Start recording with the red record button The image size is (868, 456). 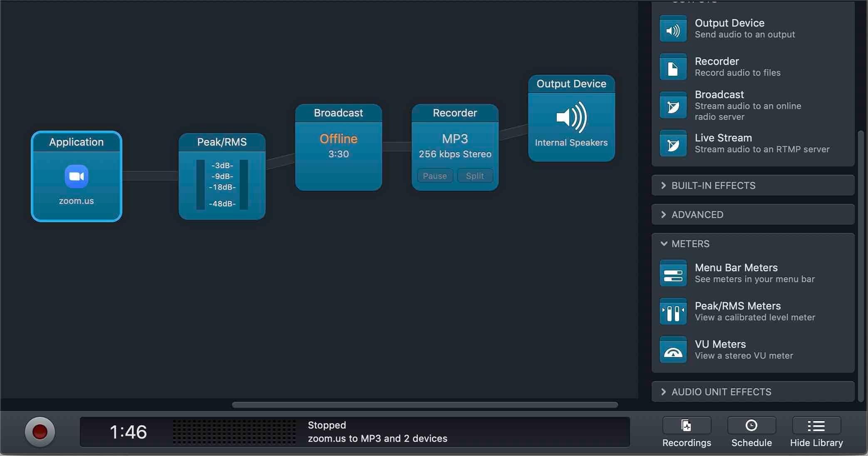click(x=40, y=432)
